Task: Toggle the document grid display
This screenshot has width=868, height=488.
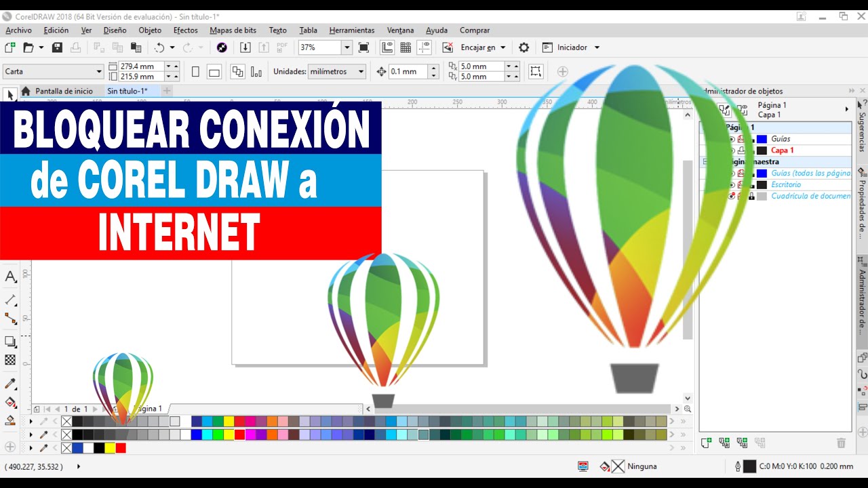Action: tap(406, 47)
